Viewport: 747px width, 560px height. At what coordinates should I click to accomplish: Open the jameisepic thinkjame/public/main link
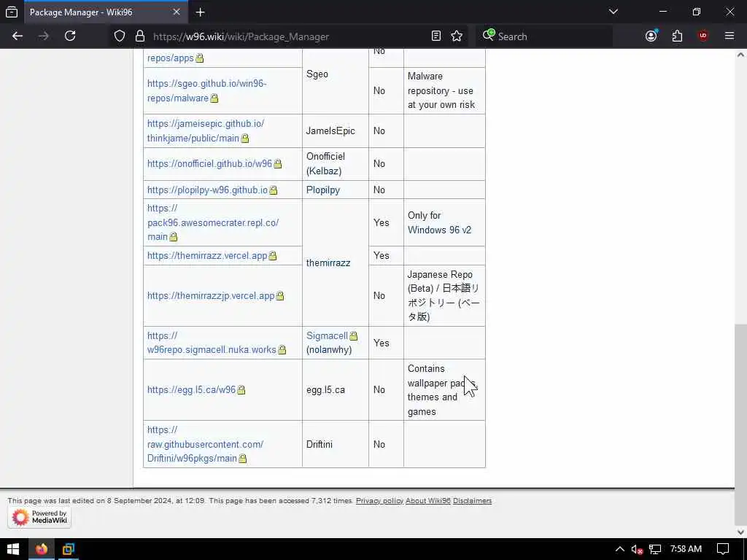[205, 131]
